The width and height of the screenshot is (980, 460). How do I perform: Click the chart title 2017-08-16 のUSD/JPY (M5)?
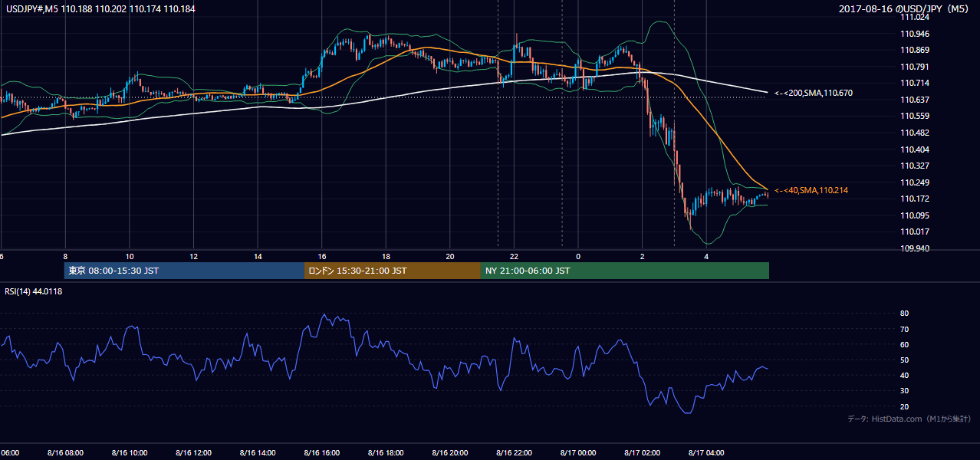905,9
